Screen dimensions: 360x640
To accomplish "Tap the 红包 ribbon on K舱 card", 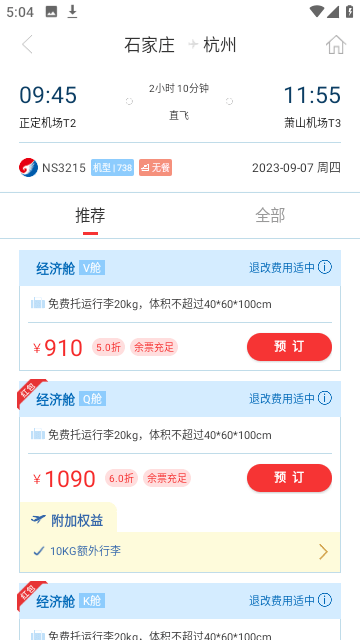I will coord(29,593).
